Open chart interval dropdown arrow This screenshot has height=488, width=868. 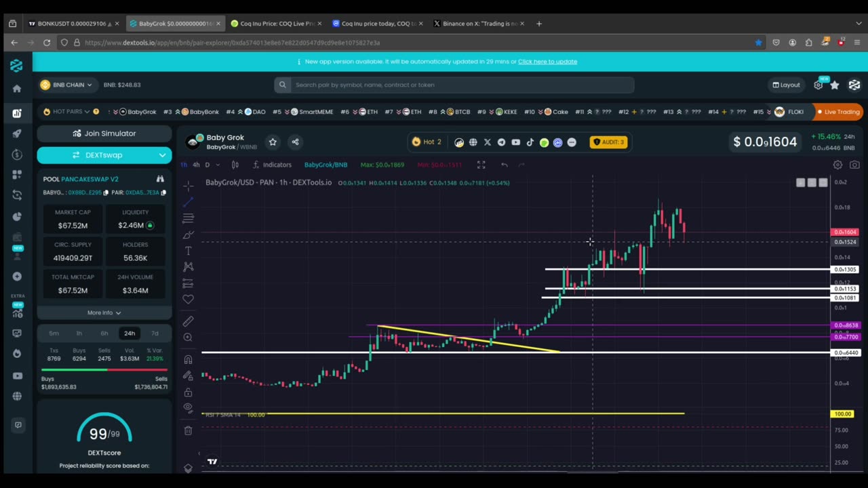(x=218, y=165)
